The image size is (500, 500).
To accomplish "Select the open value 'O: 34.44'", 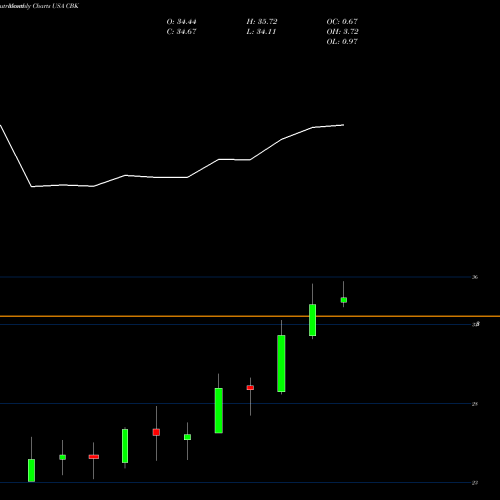I will tap(181, 22).
